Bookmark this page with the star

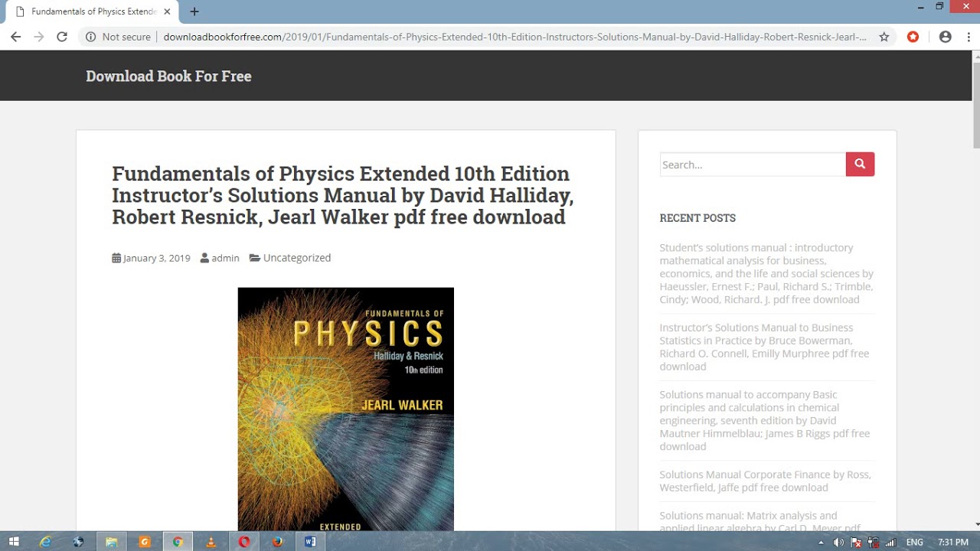point(884,37)
